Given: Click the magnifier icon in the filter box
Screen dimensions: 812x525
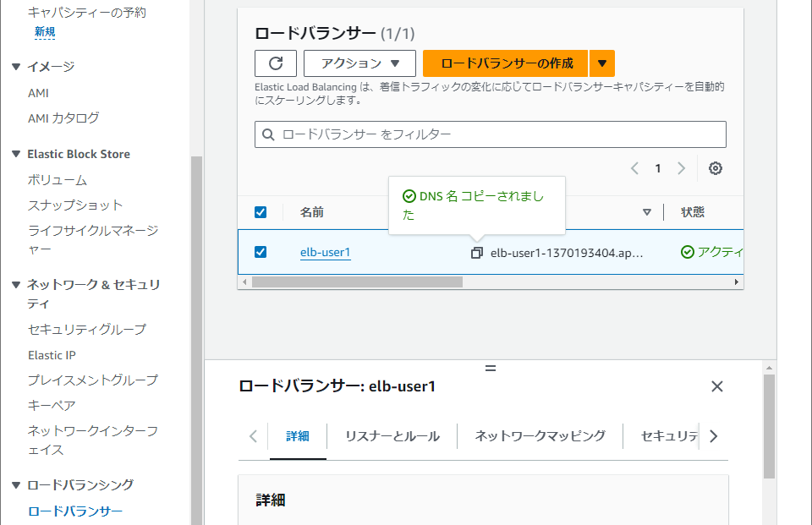Looking at the screenshot, I should tap(267, 134).
